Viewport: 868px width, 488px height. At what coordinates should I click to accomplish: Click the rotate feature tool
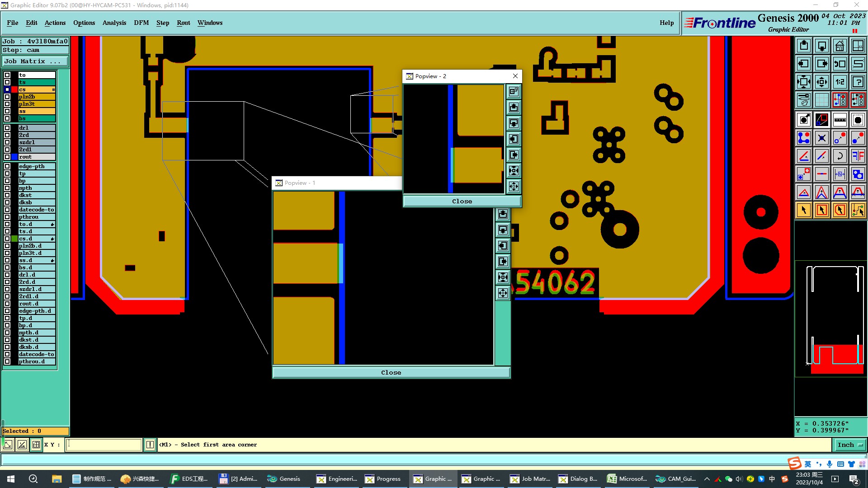pos(840,156)
